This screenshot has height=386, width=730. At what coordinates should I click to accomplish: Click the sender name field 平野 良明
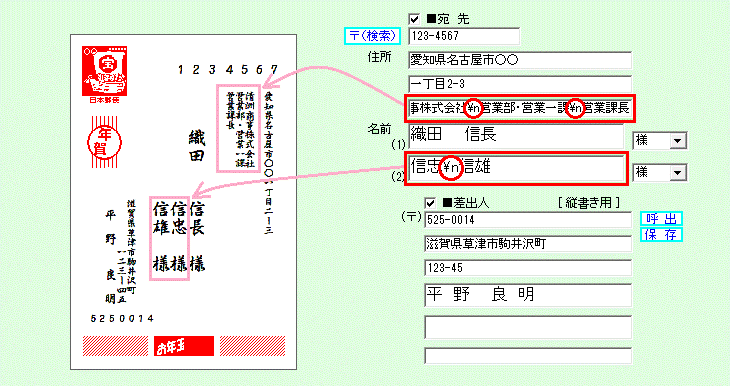point(528,295)
